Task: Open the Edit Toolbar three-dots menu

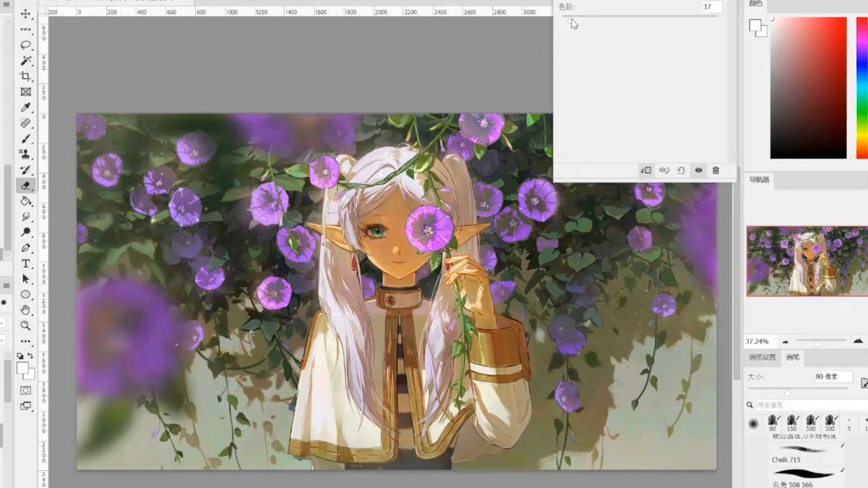Action: click(25, 341)
